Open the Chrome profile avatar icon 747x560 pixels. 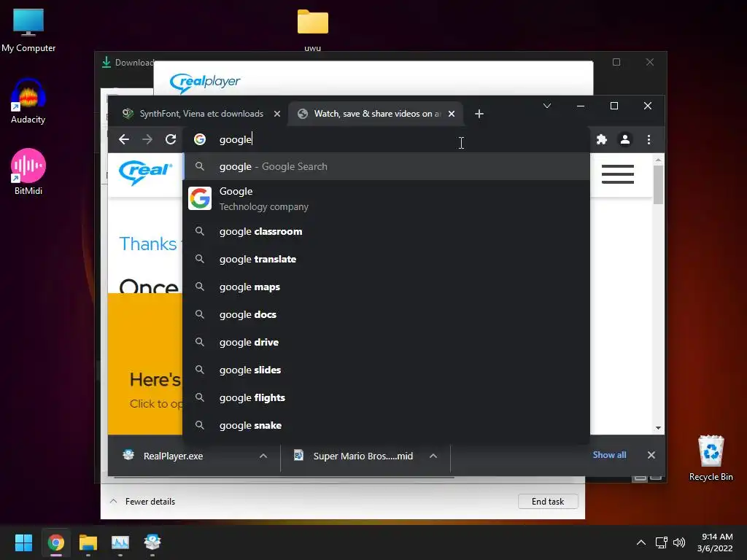tap(625, 139)
